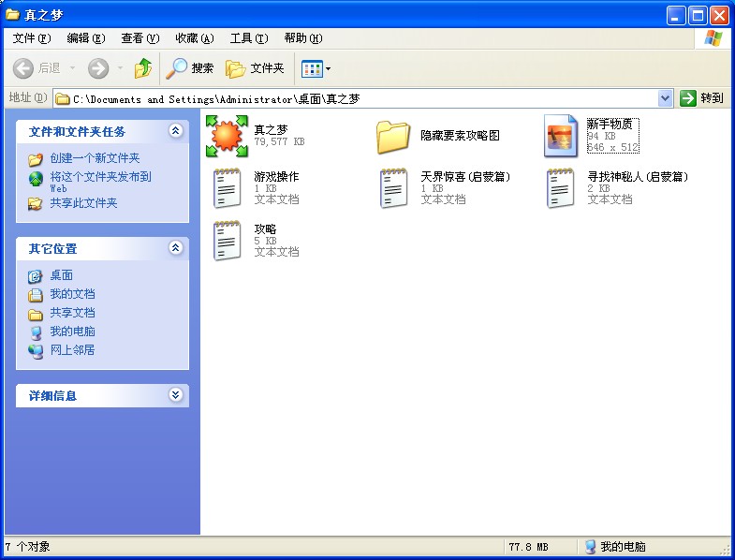The width and height of the screenshot is (735, 560).
Task: Select the 游戏操作 text document icon
Action: pos(228,188)
